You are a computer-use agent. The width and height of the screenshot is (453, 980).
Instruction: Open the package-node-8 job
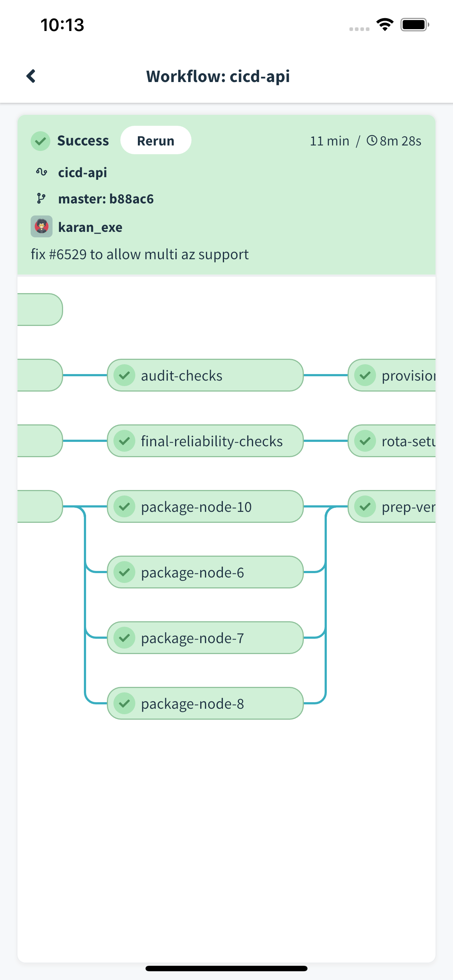[205, 703]
